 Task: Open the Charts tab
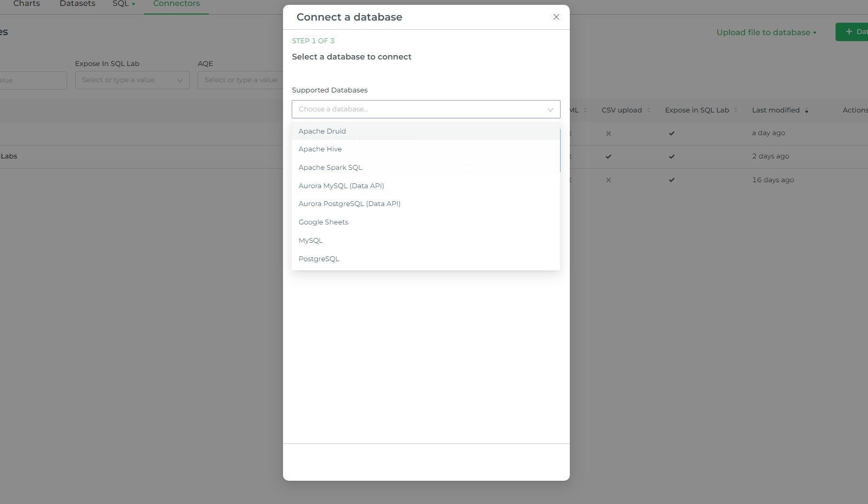27,4
